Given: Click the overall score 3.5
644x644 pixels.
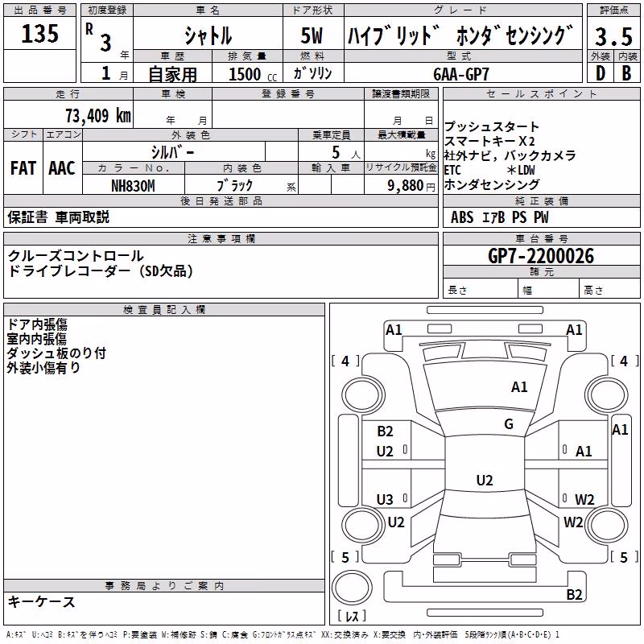Looking at the screenshot, I should pos(613,36).
